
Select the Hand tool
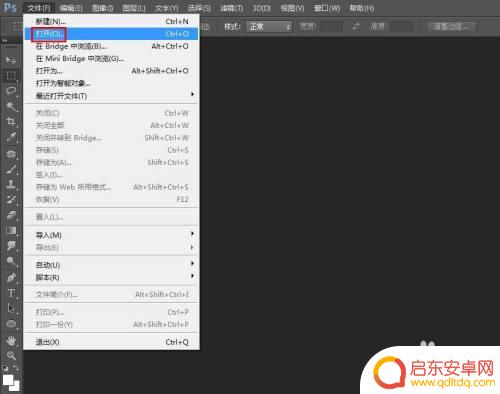[11, 340]
